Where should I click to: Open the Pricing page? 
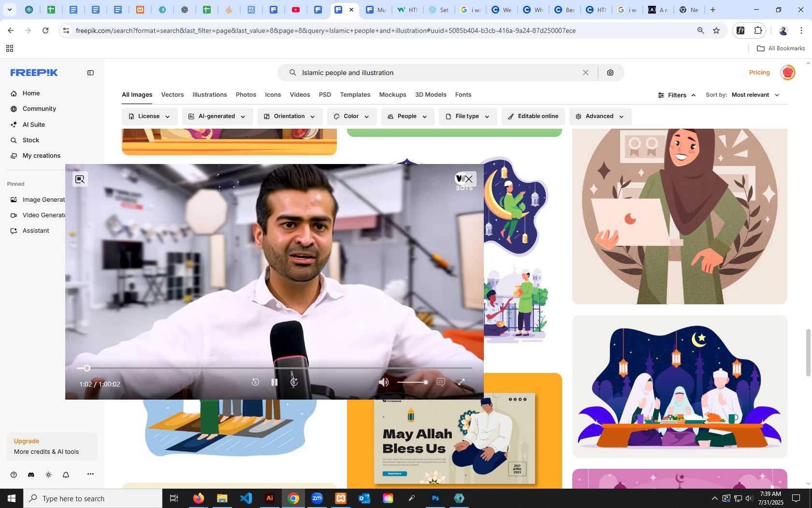coord(759,73)
